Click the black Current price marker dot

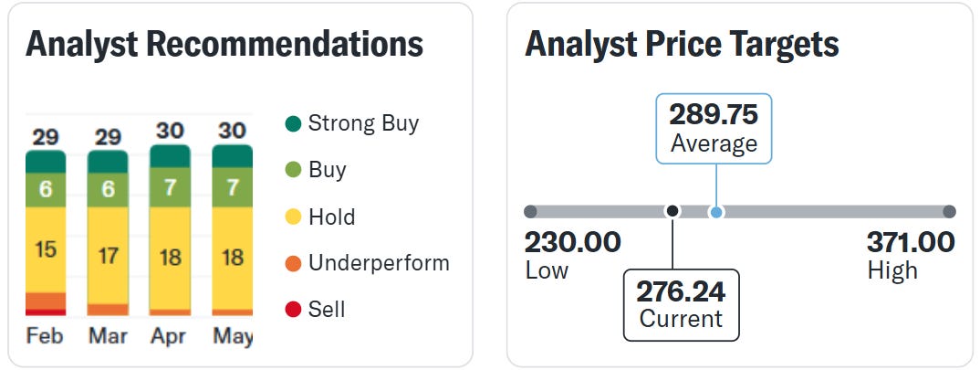tap(672, 212)
